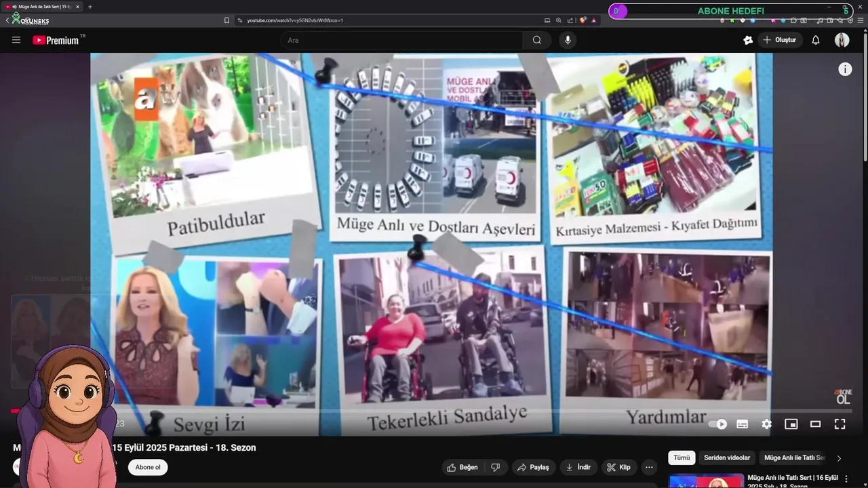This screenshot has width=868, height=488.
Task: Share page icon in address bar
Action: click(570, 20)
